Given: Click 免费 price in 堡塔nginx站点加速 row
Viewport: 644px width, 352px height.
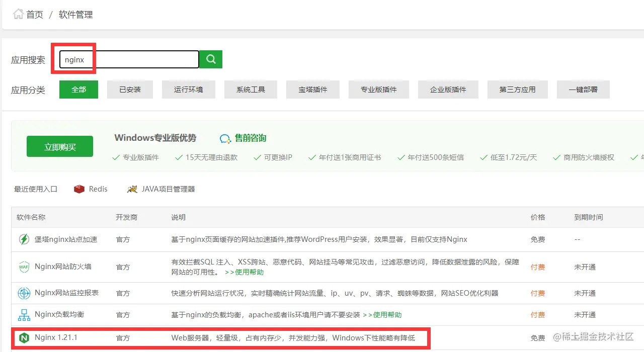Looking at the screenshot, I should click(x=538, y=239).
